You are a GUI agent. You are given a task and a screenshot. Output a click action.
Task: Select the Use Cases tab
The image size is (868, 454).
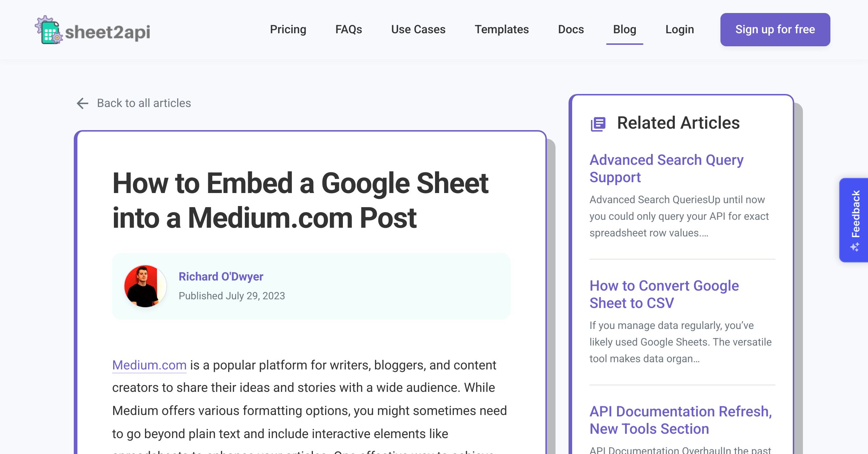(x=418, y=29)
